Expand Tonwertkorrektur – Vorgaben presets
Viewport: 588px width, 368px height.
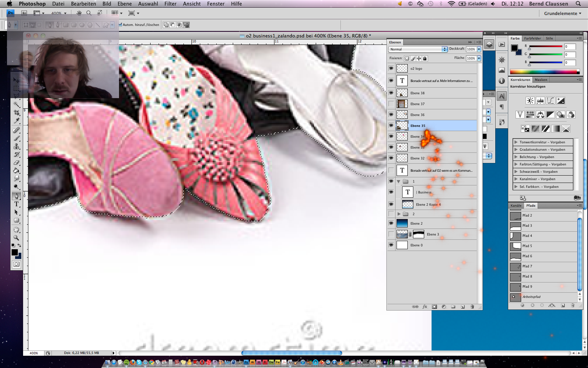(516, 142)
